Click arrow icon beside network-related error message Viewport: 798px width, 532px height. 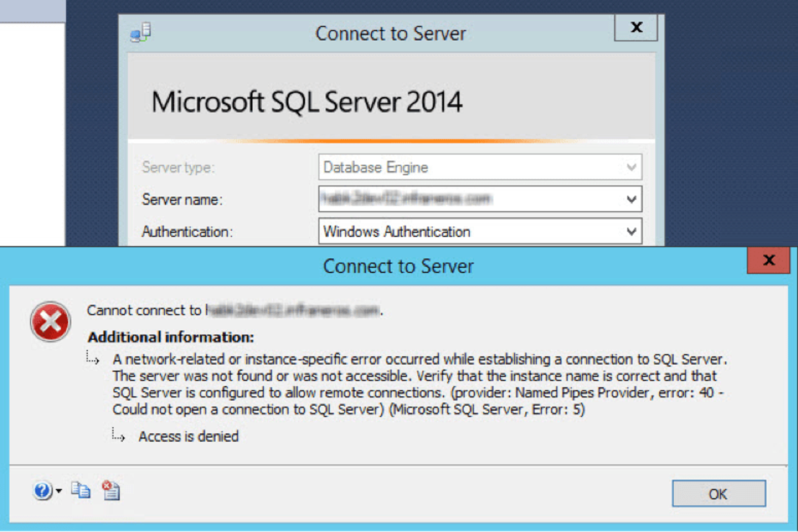[x=93, y=358]
